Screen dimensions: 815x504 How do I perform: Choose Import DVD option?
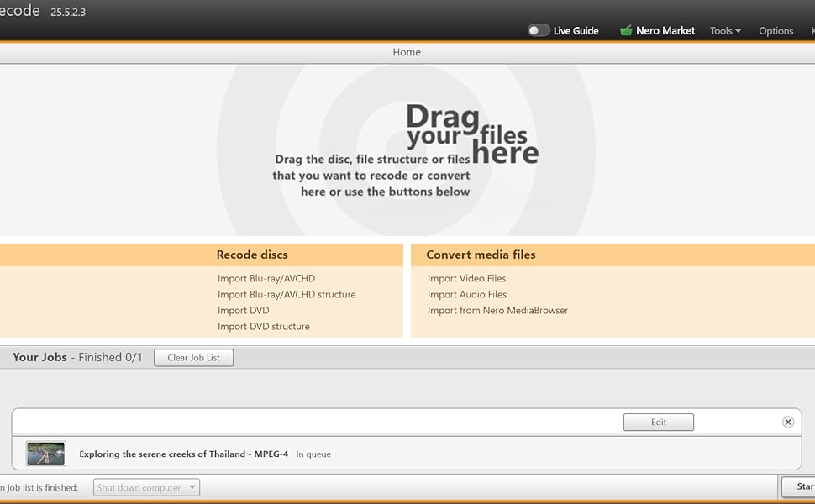coord(244,311)
